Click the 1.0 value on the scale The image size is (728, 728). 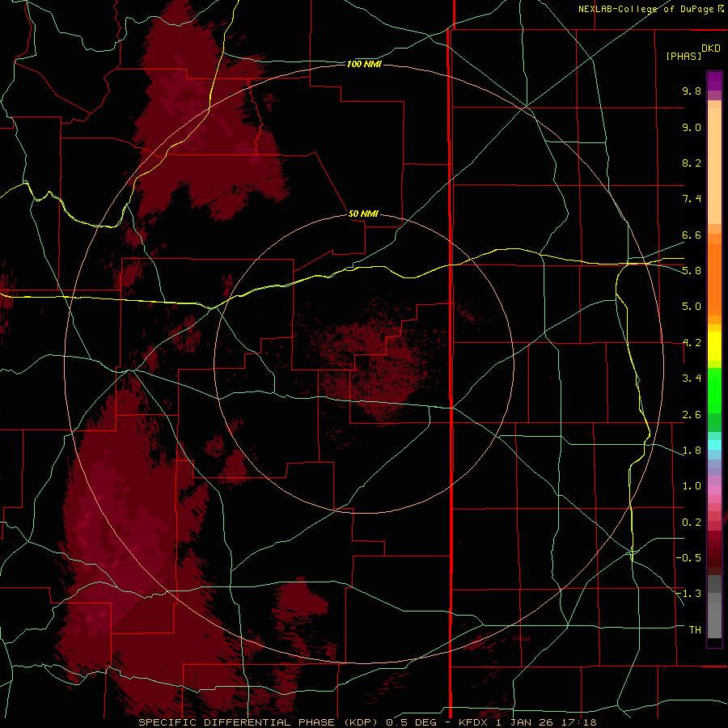click(x=692, y=486)
